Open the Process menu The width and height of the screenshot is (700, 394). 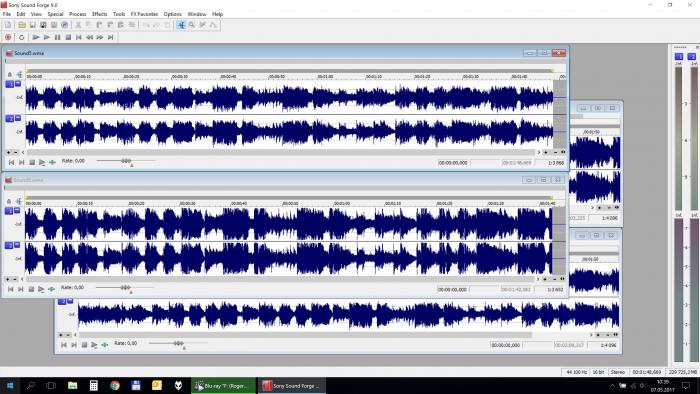(78, 14)
